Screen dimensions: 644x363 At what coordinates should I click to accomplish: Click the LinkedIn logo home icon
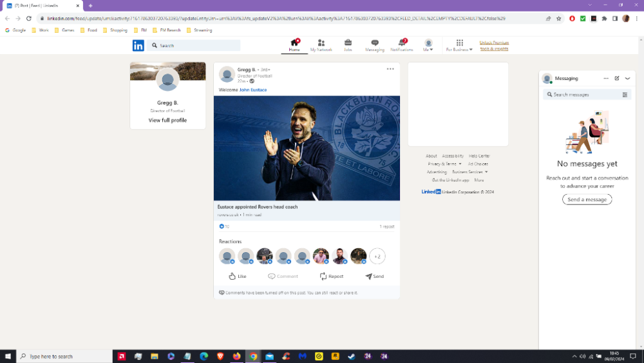138,45
